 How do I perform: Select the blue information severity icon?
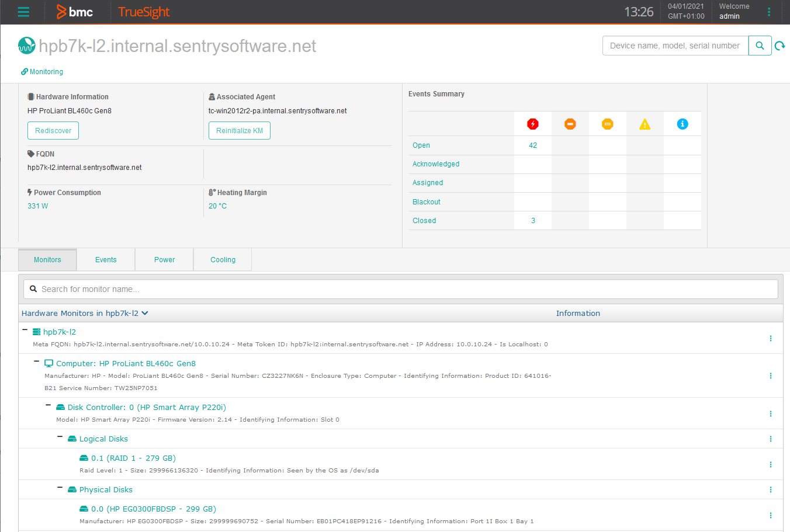(682, 123)
